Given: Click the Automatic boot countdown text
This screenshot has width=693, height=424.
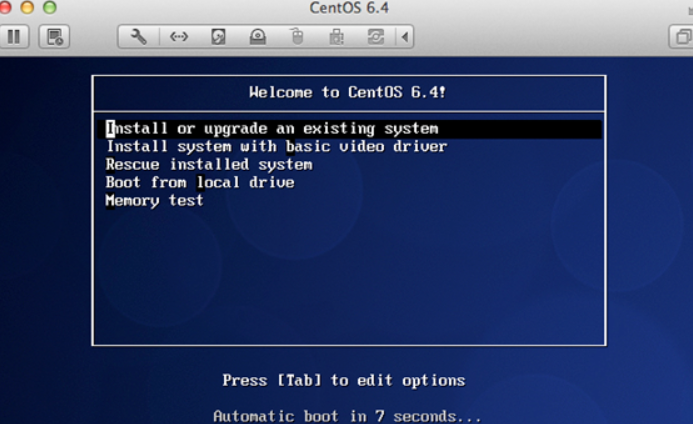Looking at the screenshot, I should 347,416.
